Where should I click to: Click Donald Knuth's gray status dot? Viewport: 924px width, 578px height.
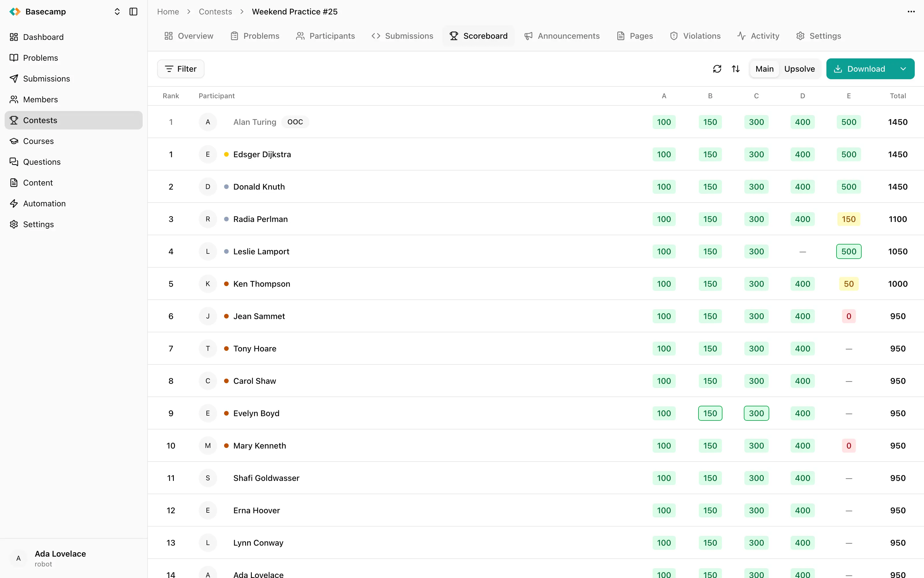click(x=226, y=187)
